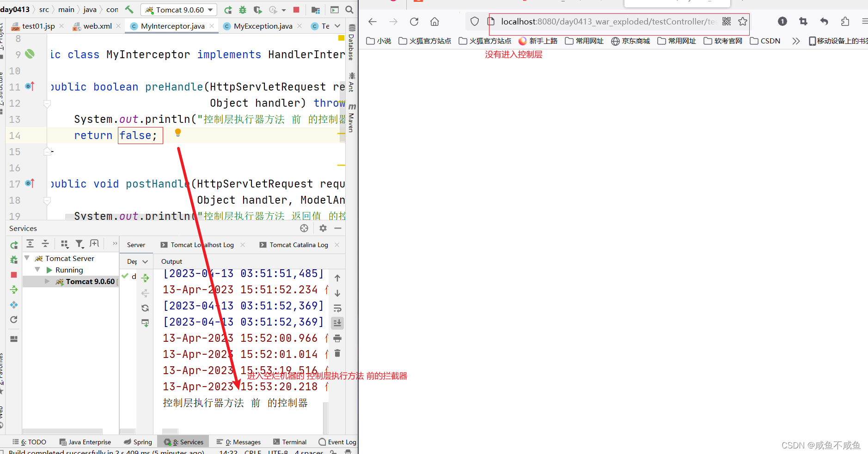Open the Tomcat 9.0.60 run configuration dropdown
The width and height of the screenshot is (868, 454).
click(x=178, y=10)
